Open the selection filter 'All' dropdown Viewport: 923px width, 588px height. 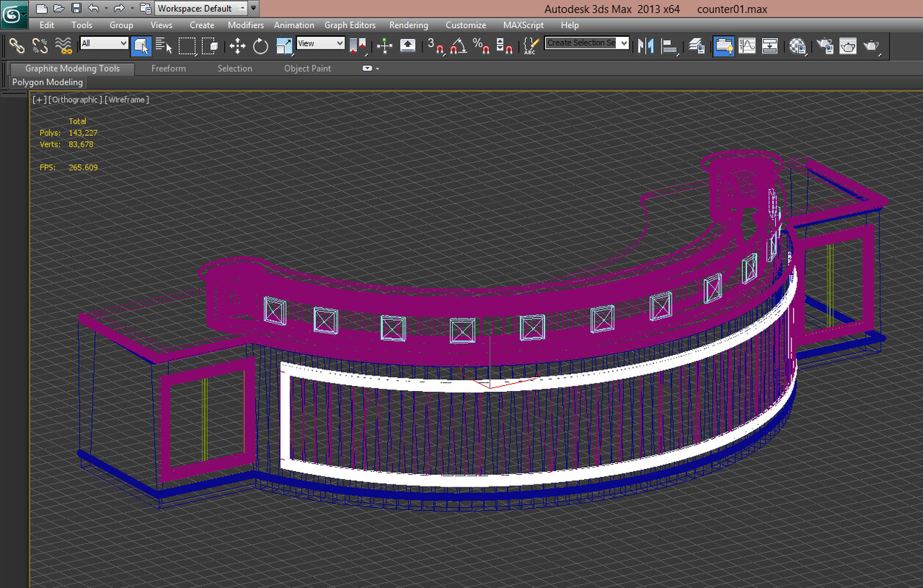pyautogui.click(x=104, y=44)
